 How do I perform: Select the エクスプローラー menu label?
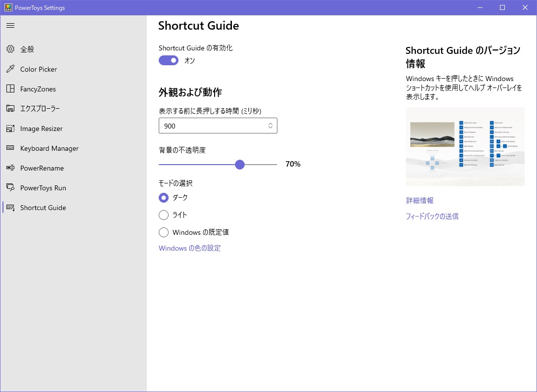coord(40,109)
